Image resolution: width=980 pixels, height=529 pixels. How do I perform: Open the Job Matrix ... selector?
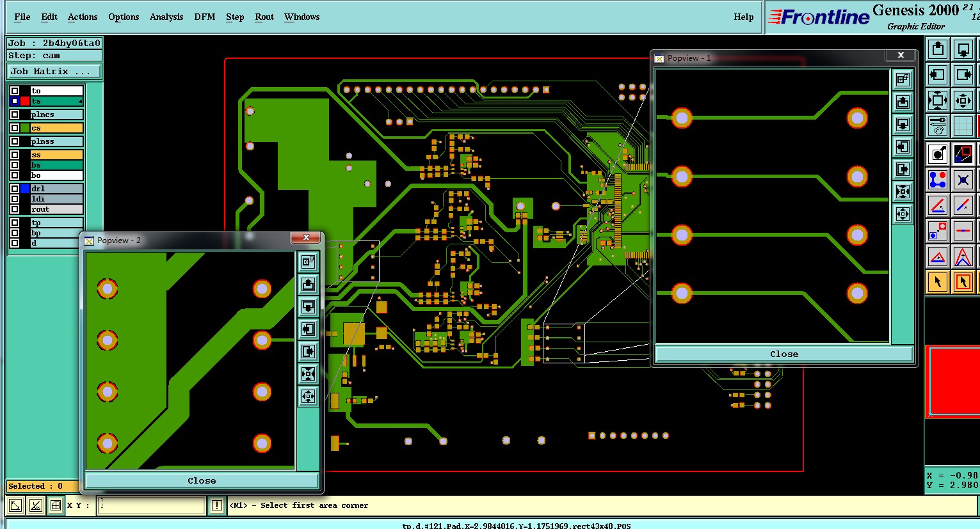point(54,71)
